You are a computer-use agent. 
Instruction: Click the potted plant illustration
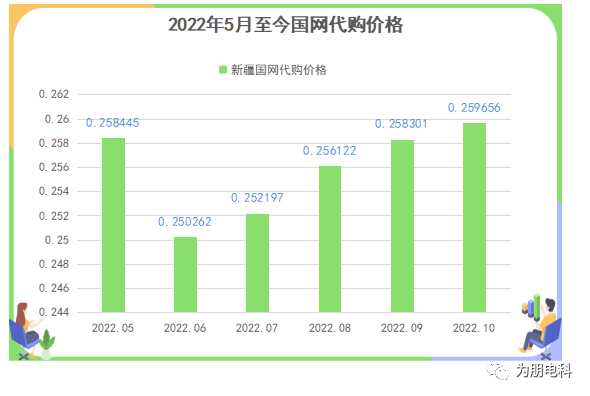pyautogui.click(x=47, y=344)
